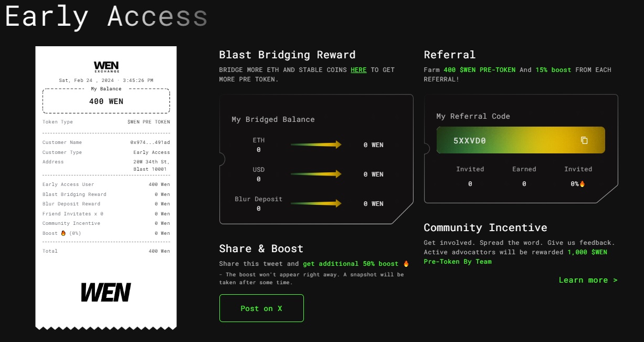Select the referral code 5XXVD0 text

point(470,141)
